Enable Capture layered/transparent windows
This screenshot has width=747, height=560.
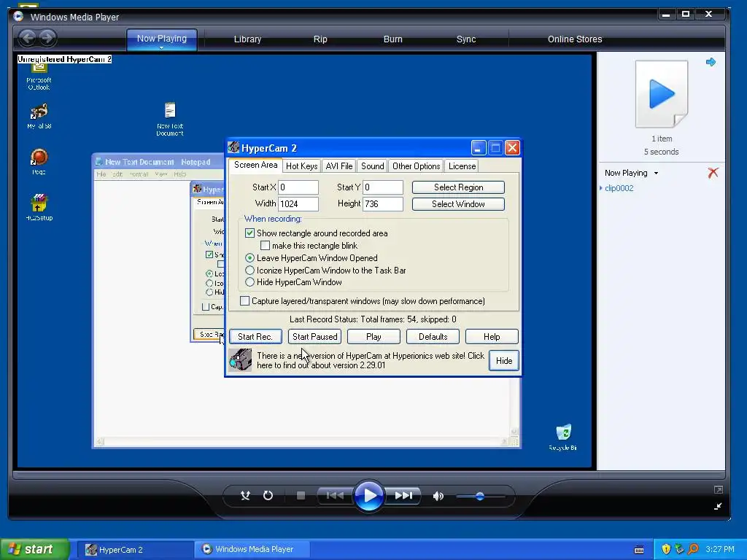tap(244, 301)
